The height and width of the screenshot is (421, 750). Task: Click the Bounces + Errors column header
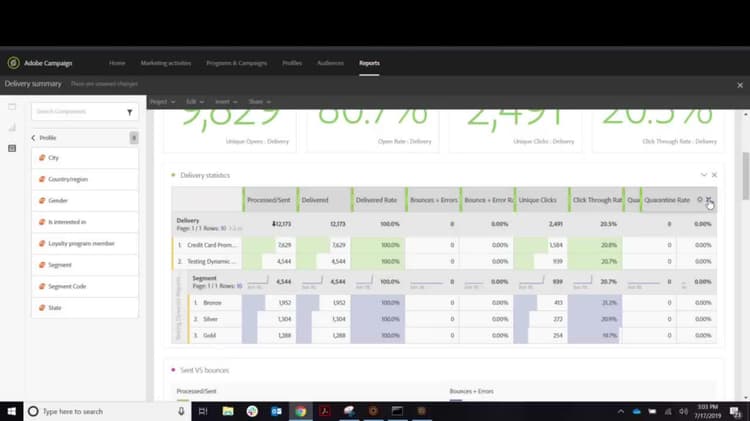pos(433,200)
